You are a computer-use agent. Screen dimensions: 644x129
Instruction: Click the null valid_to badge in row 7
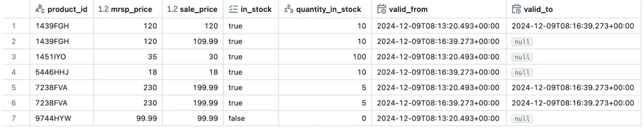[x=522, y=118]
